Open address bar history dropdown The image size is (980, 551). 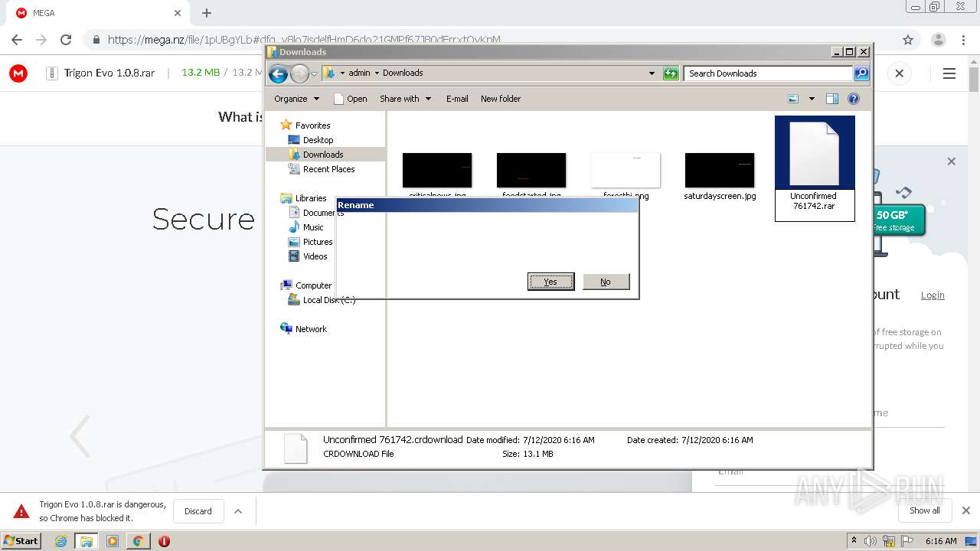[652, 73]
